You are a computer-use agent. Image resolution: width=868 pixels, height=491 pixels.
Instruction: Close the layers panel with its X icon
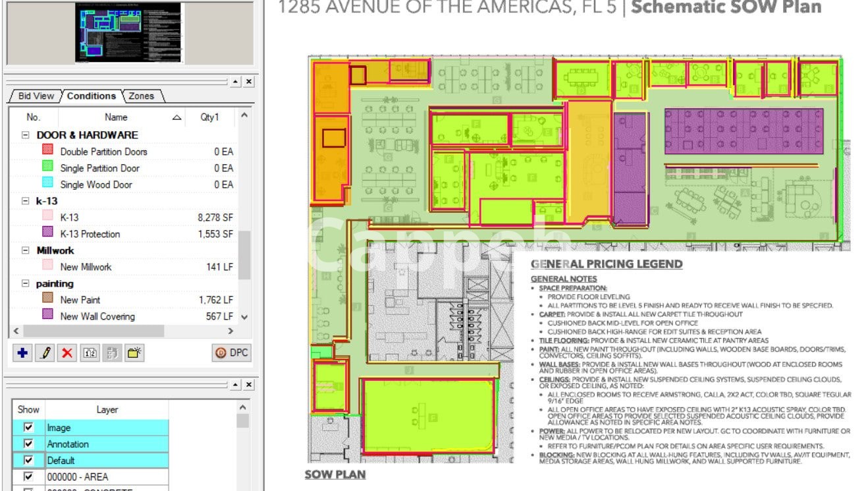tap(249, 385)
